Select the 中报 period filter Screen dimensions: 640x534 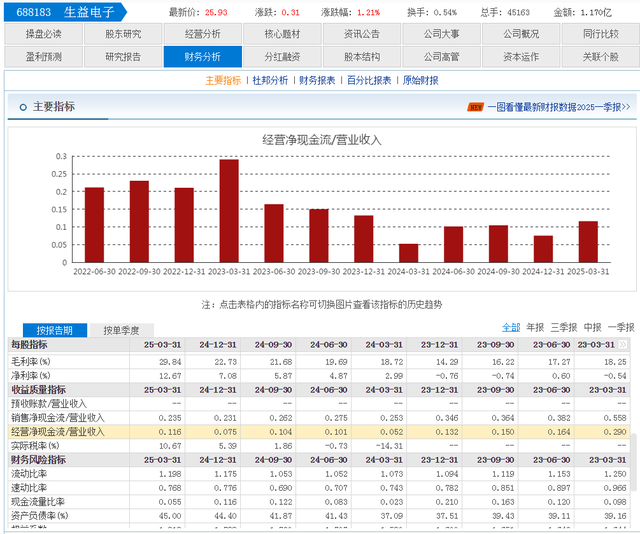pyautogui.click(x=592, y=327)
